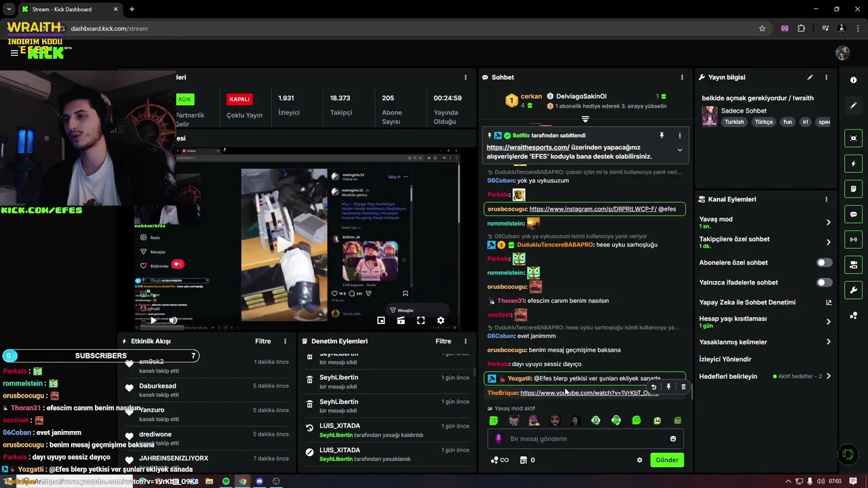Open channel points icon with infinity symbol
868x488 pixels.
(499, 460)
